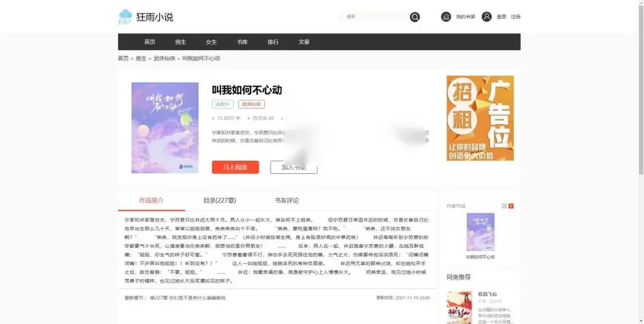Viewport: 644px width, 324px height.
Task: Click the update time 2021-11-19 22:00 text
Action: pos(403,298)
